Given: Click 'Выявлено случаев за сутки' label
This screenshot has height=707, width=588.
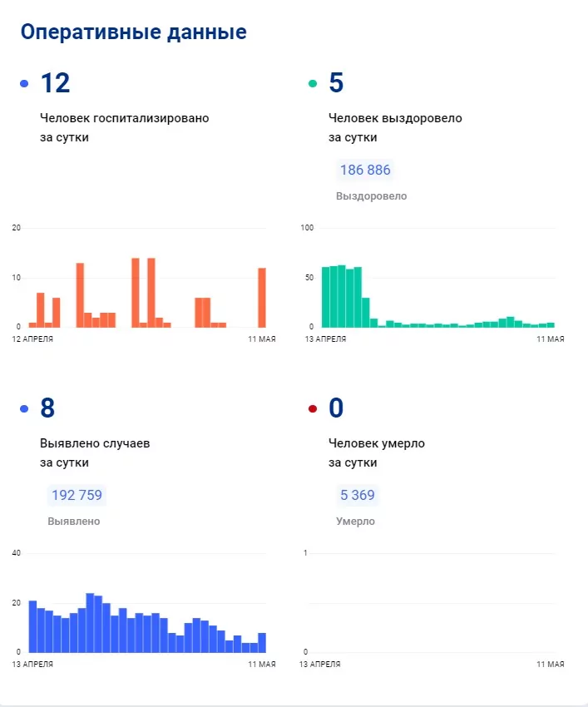Looking at the screenshot, I should (95, 452).
